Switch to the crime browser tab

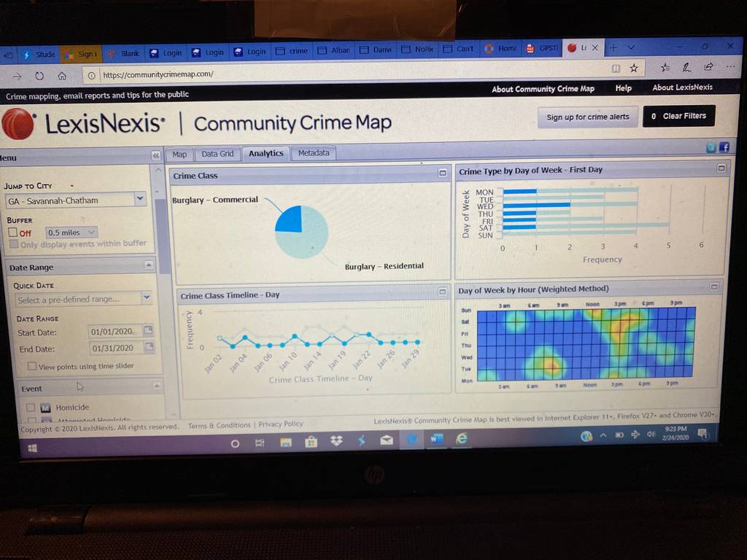[292, 50]
